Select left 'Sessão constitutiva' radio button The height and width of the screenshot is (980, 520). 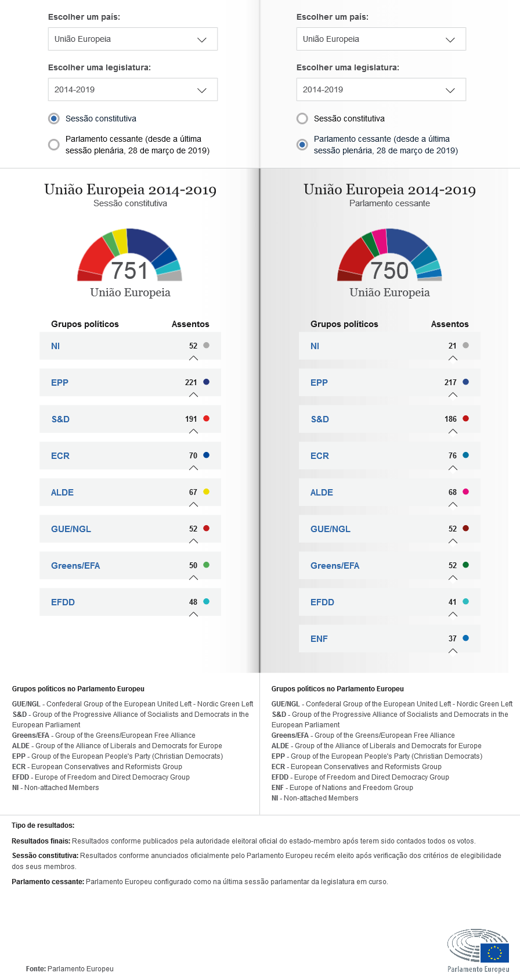[x=54, y=119]
